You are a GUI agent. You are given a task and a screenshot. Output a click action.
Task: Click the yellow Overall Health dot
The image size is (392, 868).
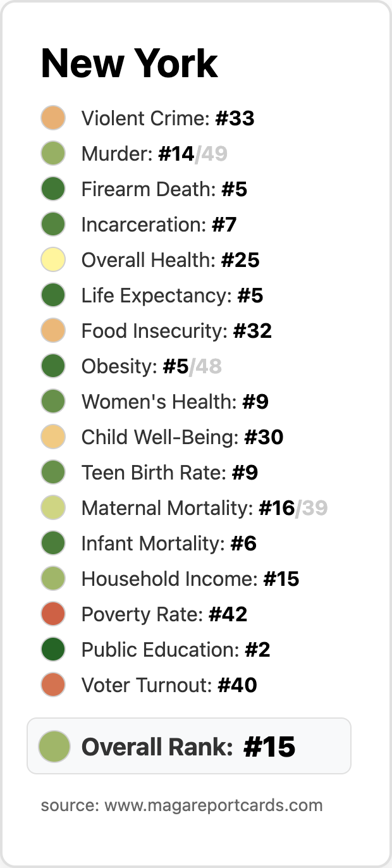(53, 260)
